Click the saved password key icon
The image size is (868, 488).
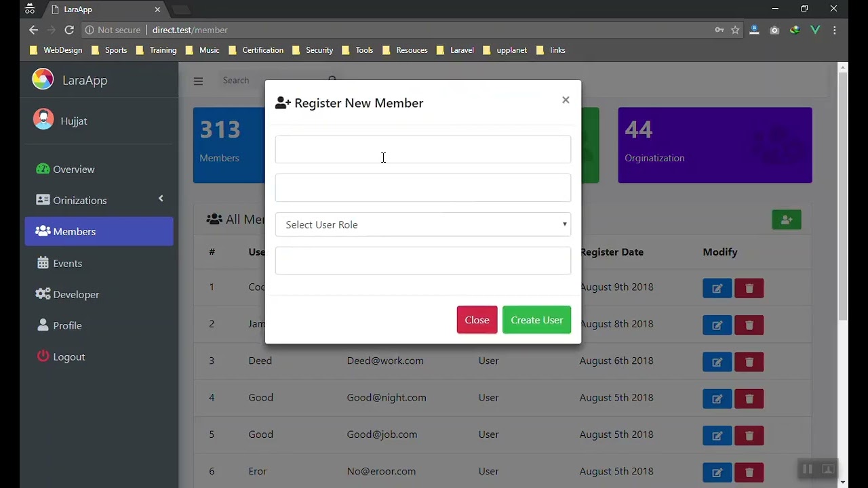tap(719, 30)
